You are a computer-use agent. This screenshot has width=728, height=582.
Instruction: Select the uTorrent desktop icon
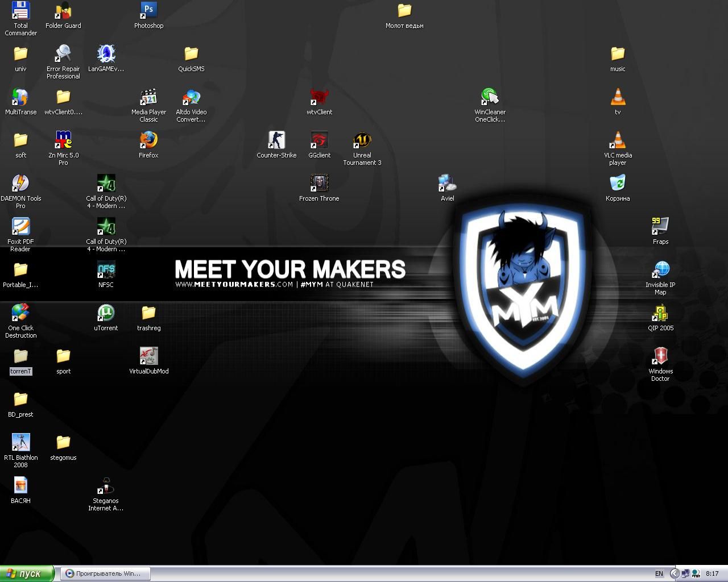coord(106,313)
